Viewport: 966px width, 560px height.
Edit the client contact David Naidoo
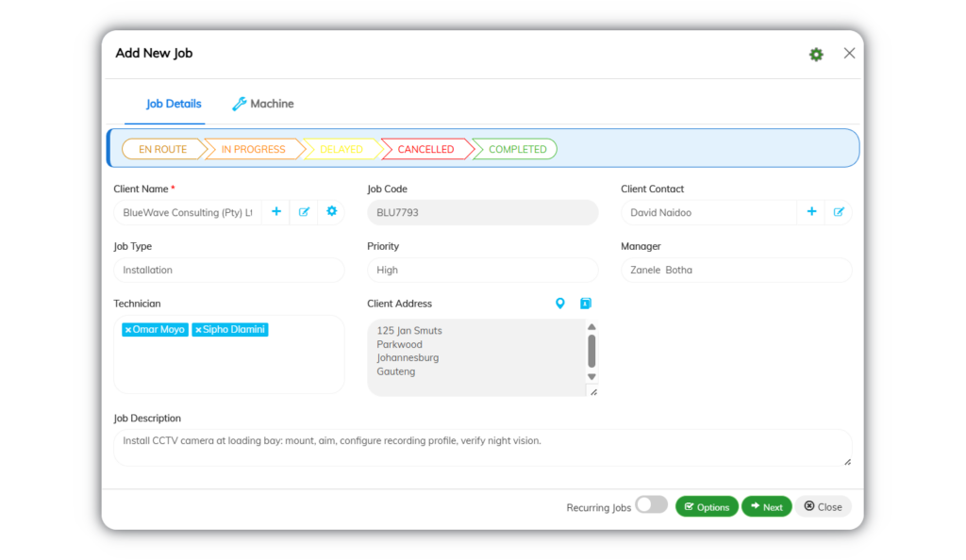click(839, 212)
